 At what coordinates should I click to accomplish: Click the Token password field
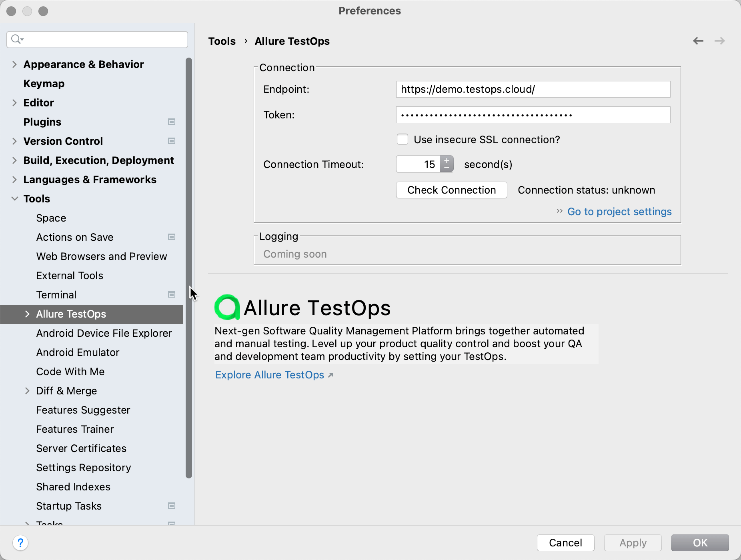pos(533,115)
